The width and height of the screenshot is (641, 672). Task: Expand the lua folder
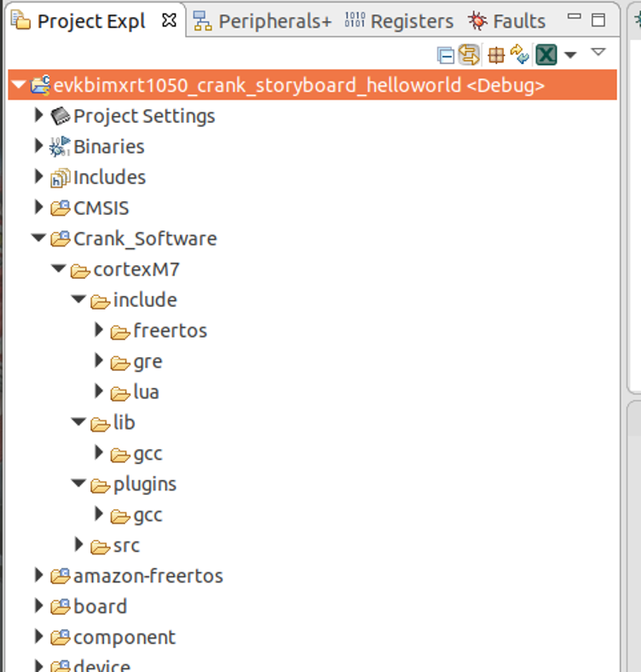click(x=99, y=391)
